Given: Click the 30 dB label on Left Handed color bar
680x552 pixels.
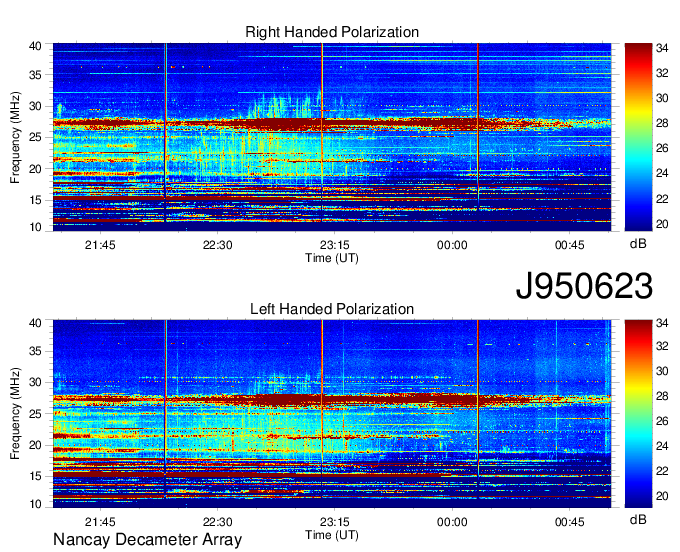Looking at the screenshot, I should [662, 371].
